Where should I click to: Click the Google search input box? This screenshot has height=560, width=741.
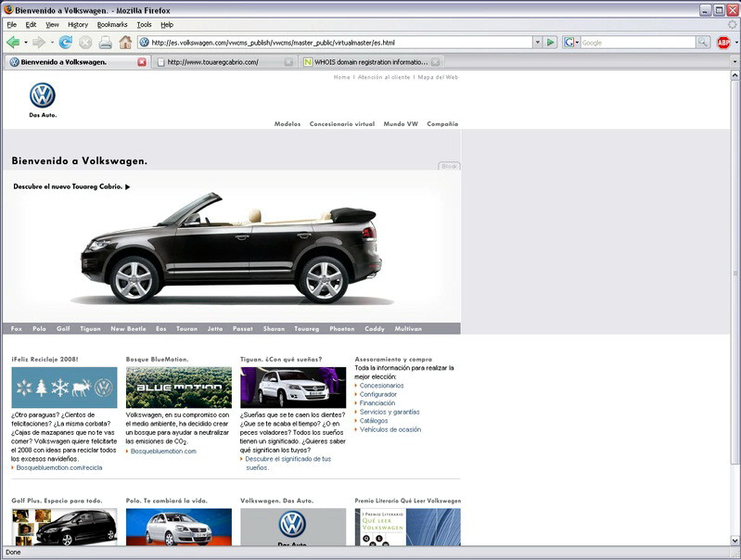pyautogui.click(x=638, y=43)
